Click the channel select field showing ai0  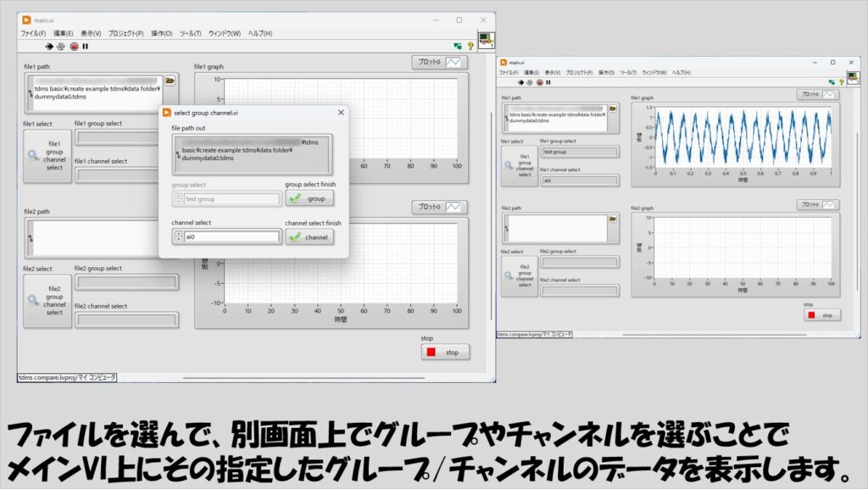pos(231,237)
